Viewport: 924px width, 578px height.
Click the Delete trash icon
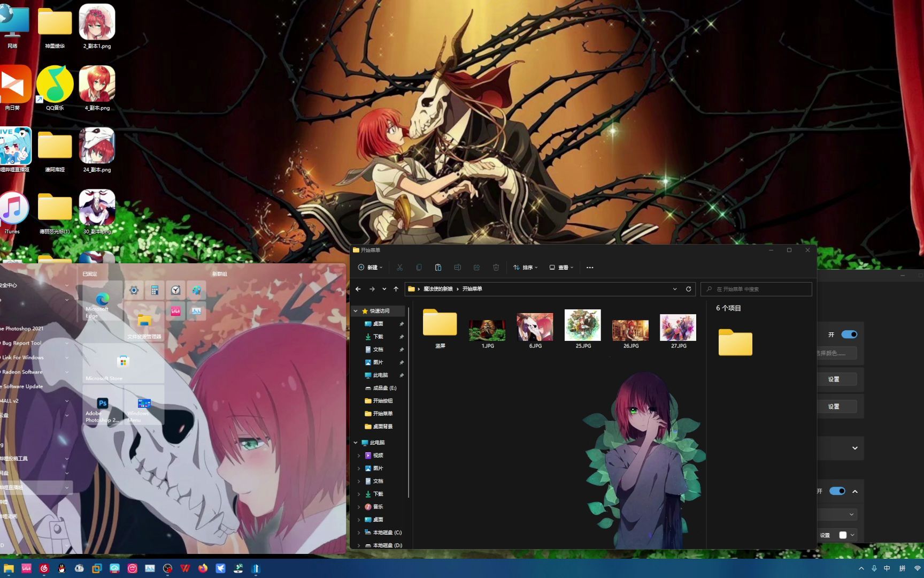[496, 268]
